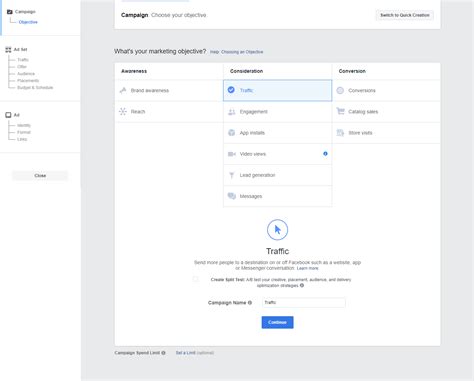Go to Objective under Campaign
The image size is (474, 381).
click(28, 22)
